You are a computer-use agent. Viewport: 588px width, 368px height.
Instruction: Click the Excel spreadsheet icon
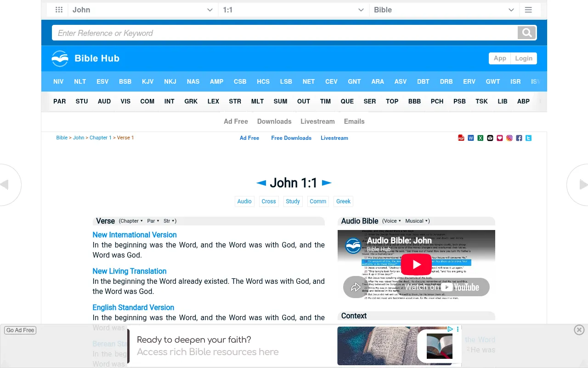click(x=481, y=138)
